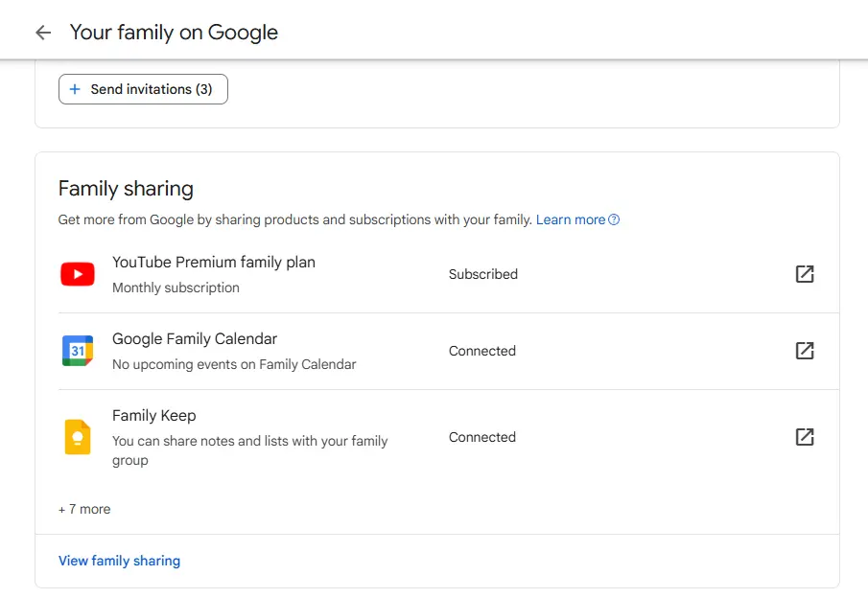Click Connected status for Family Calendar
868x598 pixels.
482,351
